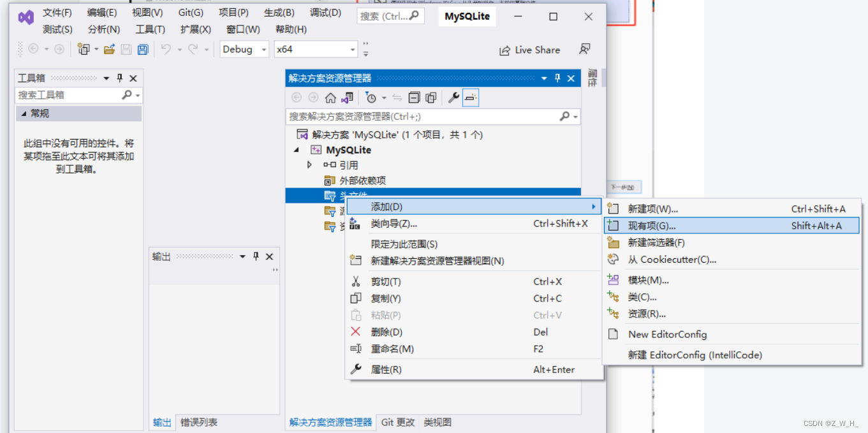
Task: Click the Pending Changes Filter clock icon
Action: pyautogui.click(x=371, y=98)
